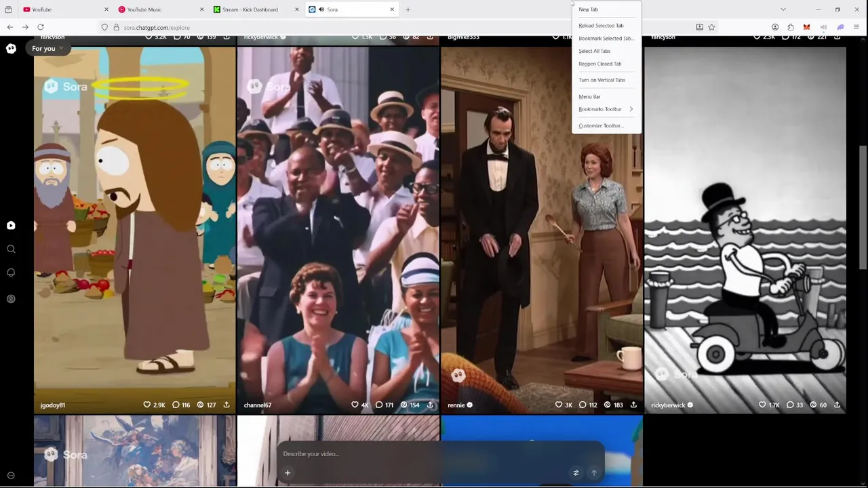This screenshot has height=488, width=868.
Task: Click the MetaMask fox extension icon
Action: click(x=806, y=27)
